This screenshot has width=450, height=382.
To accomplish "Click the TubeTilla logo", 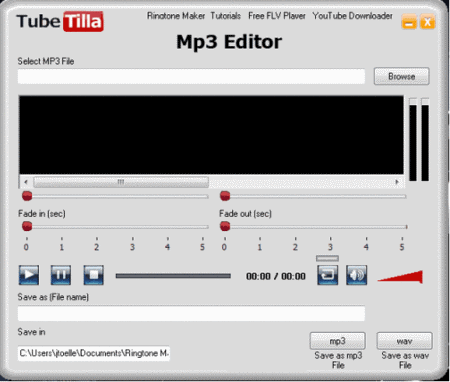I will [60, 21].
